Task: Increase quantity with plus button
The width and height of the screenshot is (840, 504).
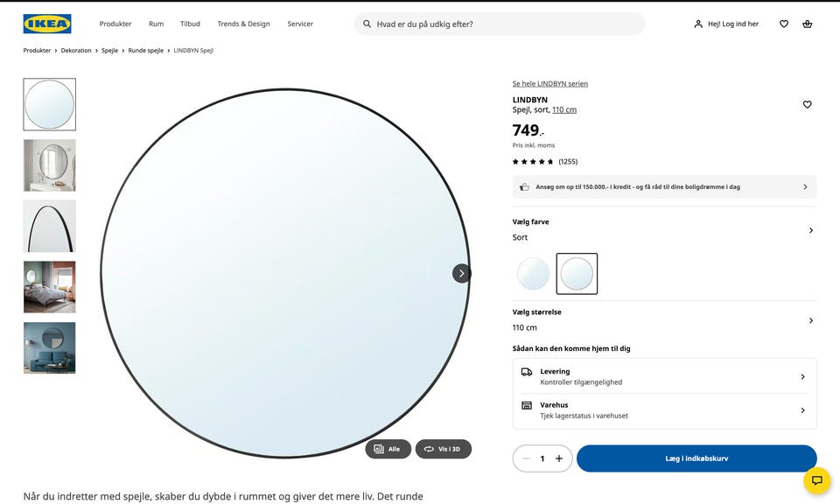Action: point(559,458)
